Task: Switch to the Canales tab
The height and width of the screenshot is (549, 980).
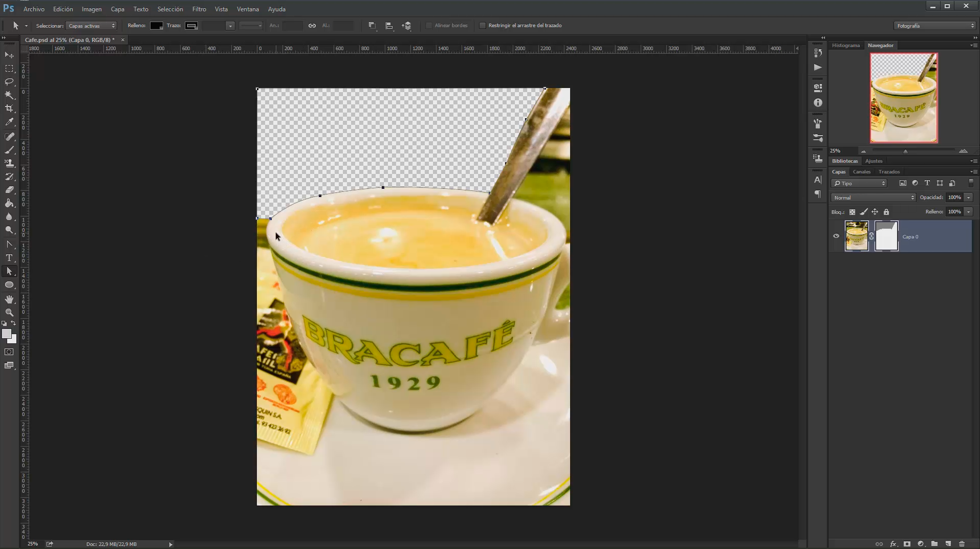Action: point(862,172)
